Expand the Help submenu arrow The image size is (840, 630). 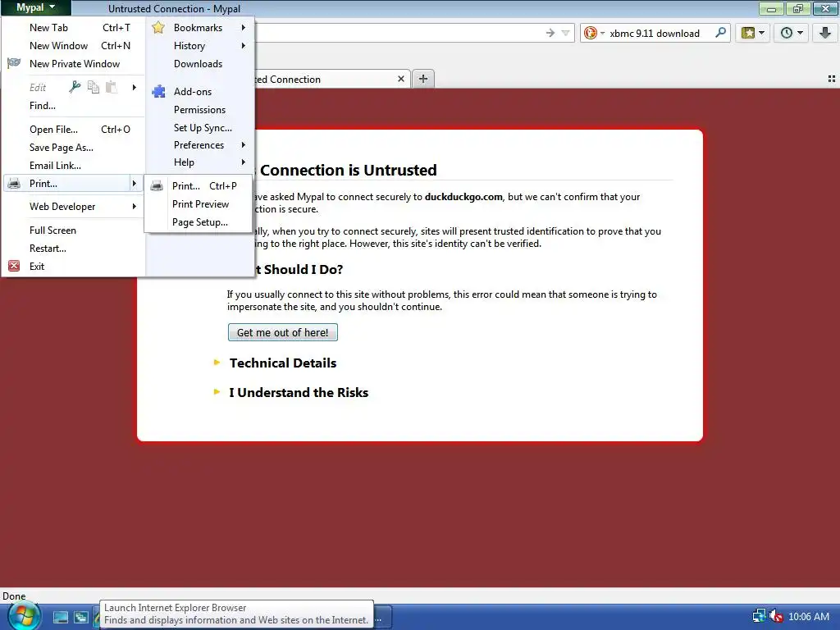click(243, 162)
